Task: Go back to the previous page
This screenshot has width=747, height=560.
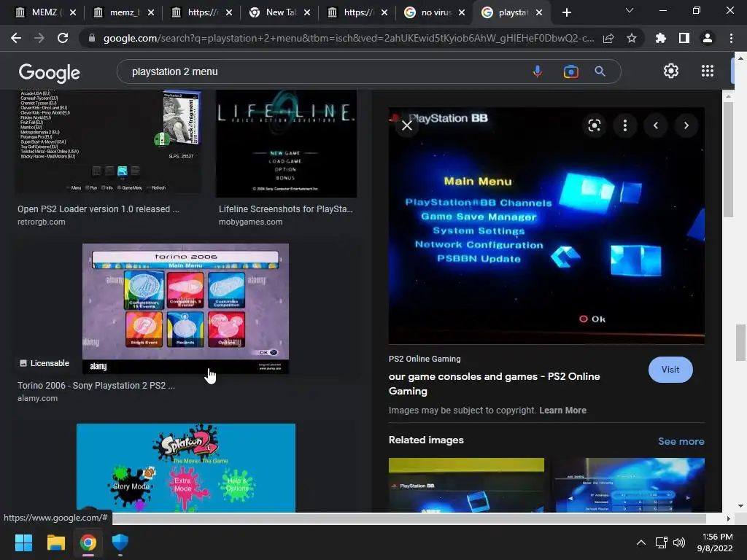Action: 16,38
